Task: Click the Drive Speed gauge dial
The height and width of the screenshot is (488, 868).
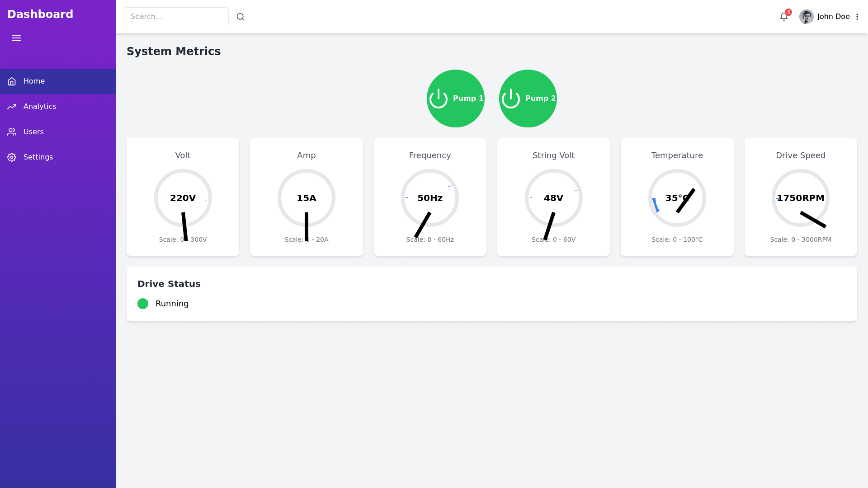Action: [x=800, y=198]
